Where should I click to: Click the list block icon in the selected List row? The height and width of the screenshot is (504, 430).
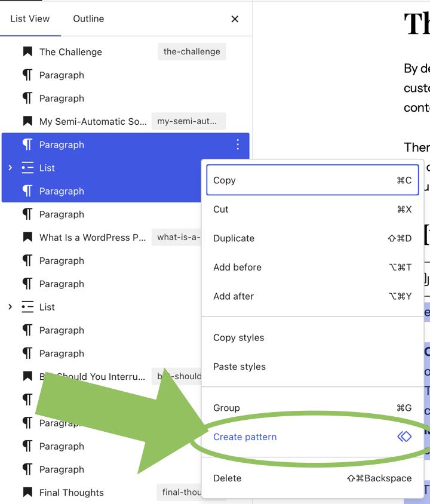pos(27,168)
